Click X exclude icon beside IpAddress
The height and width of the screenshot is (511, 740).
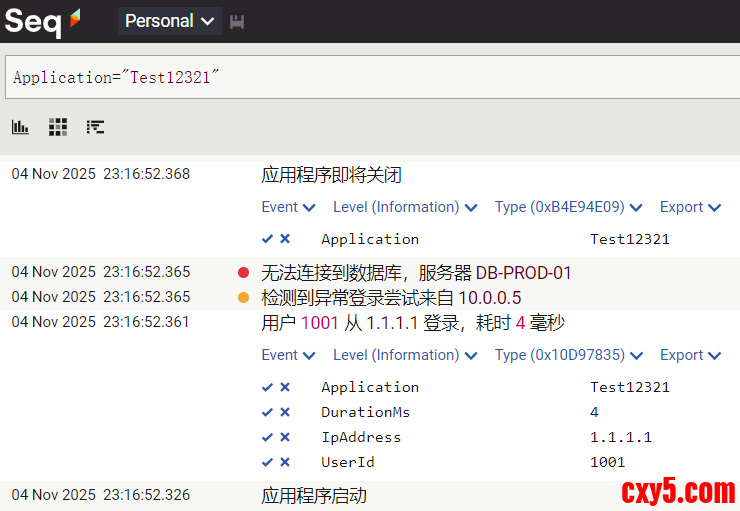tap(285, 437)
